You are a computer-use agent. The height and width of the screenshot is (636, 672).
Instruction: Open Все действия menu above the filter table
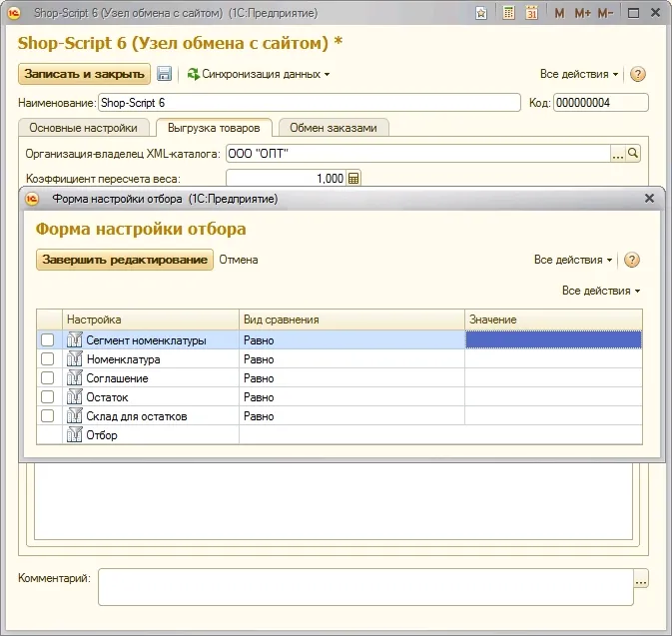[x=600, y=291]
